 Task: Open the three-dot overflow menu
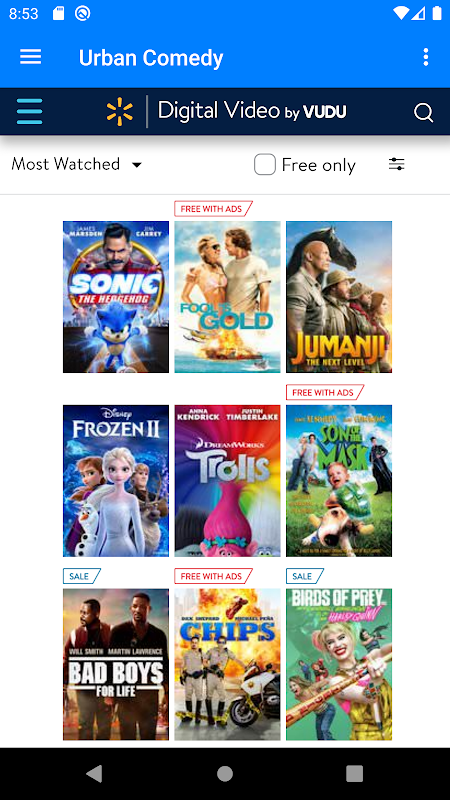426,57
